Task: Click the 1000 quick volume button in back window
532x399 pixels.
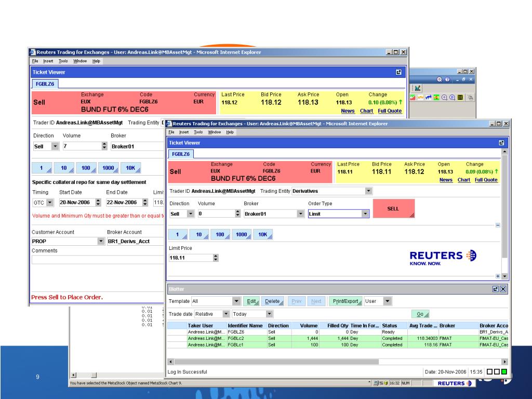Action: [109, 168]
